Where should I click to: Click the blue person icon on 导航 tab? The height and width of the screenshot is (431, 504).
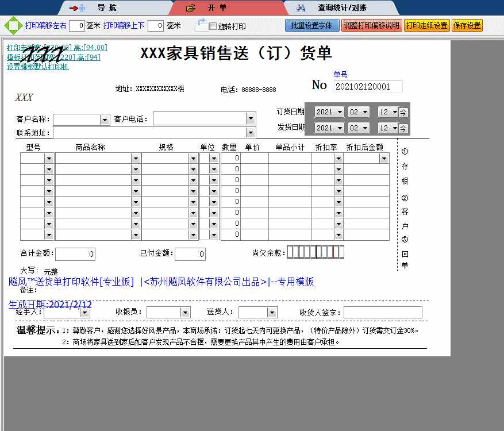tap(82, 7)
